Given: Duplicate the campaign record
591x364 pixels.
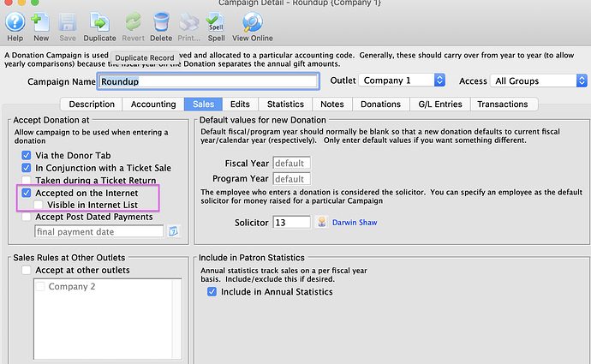Looking at the screenshot, I should [99, 22].
